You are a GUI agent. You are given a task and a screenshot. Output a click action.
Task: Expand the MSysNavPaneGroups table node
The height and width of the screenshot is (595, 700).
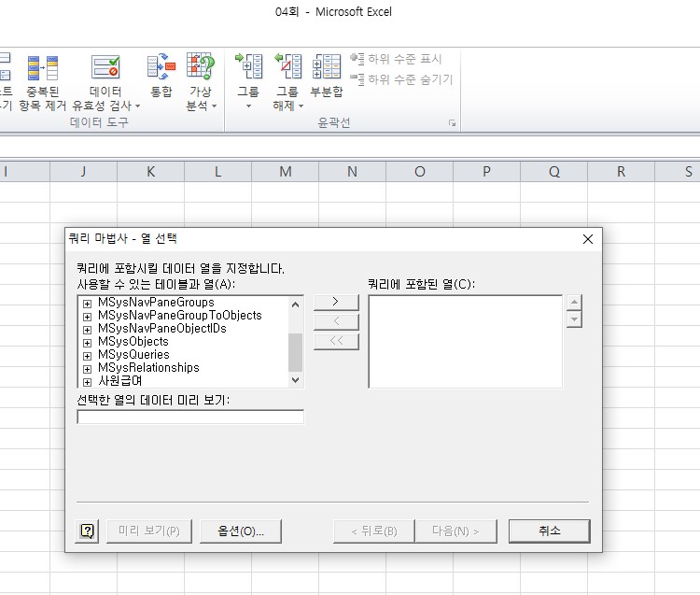[88, 303]
